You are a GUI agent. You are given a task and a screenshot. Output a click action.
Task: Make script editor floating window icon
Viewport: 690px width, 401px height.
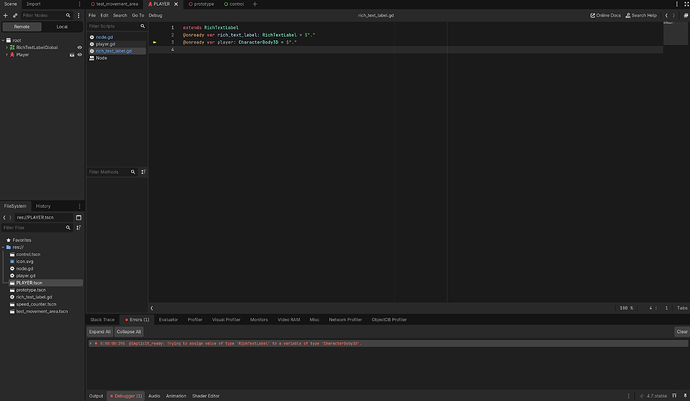(686, 15)
